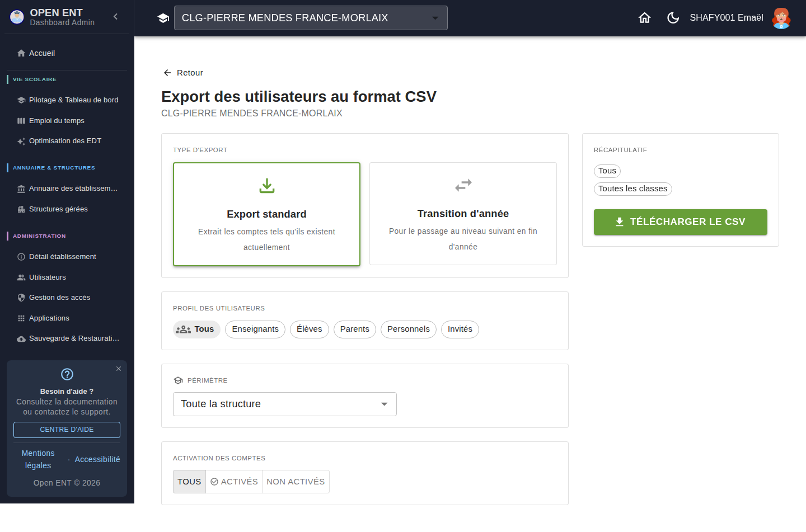Select the Élèves profile chip
The width and height of the screenshot is (806, 532).
pyautogui.click(x=310, y=329)
